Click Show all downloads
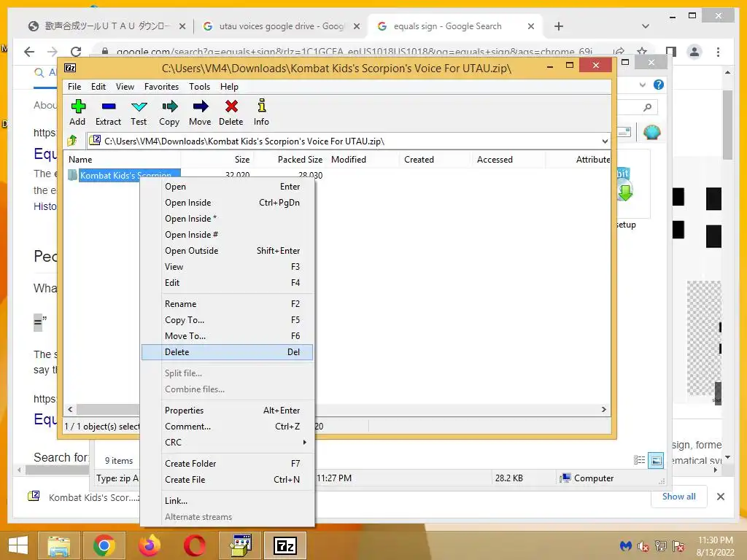The image size is (747, 560). 679,497
